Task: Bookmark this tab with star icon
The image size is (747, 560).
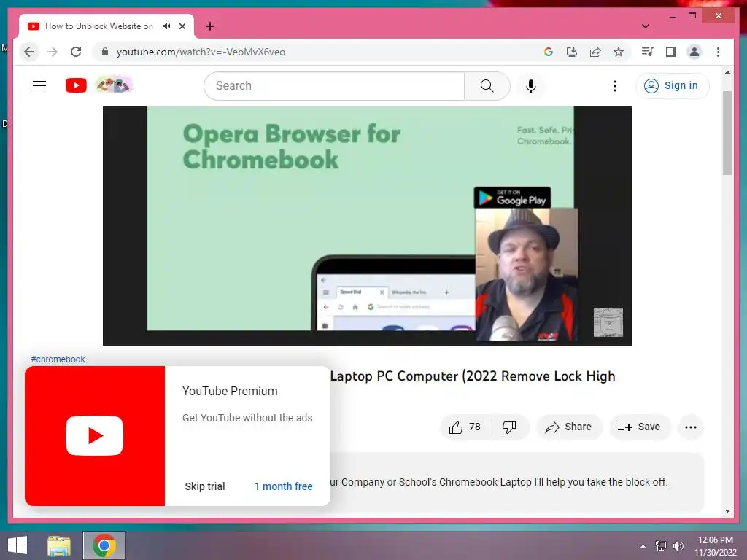Action: click(619, 52)
